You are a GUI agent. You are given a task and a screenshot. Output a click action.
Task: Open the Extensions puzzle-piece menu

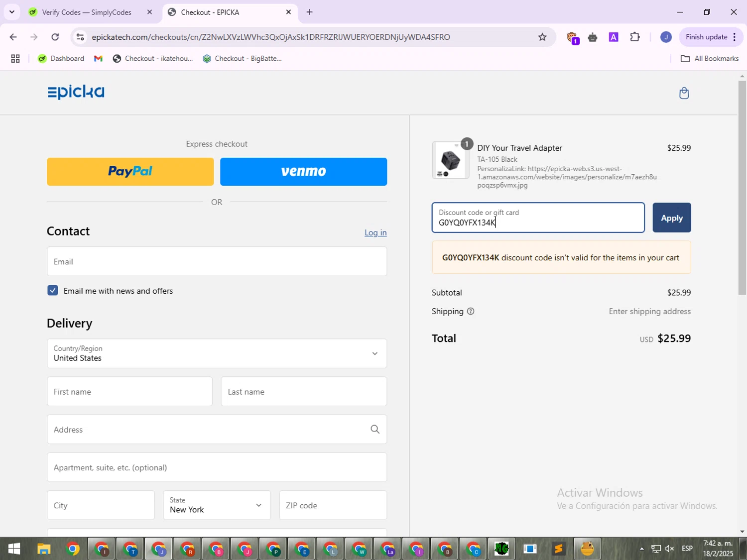coord(635,37)
